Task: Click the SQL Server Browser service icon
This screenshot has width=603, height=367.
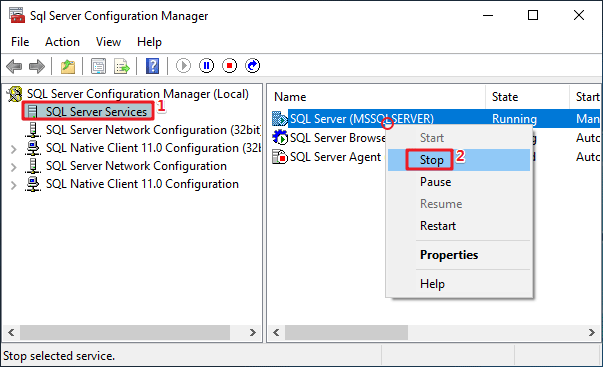Action: click(280, 137)
